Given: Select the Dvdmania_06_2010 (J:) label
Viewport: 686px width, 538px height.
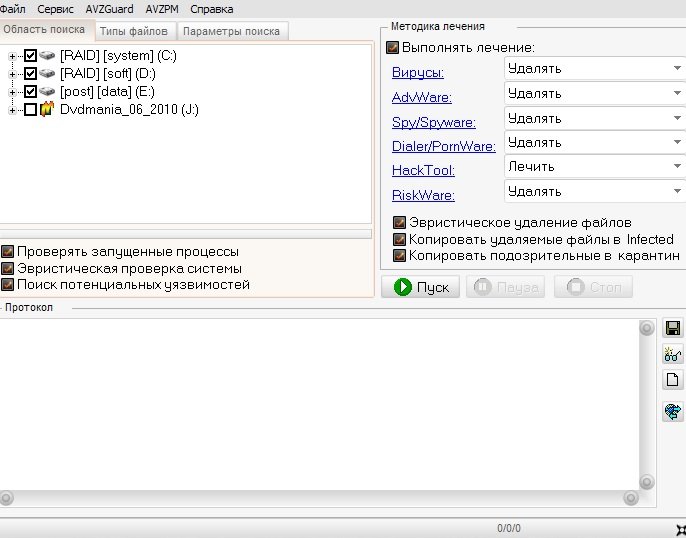Looking at the screenshot, I should (x=129, y=109).
